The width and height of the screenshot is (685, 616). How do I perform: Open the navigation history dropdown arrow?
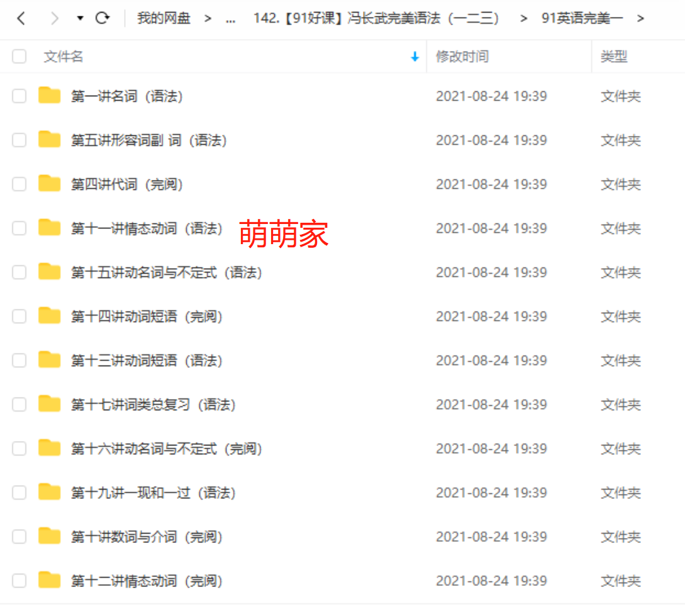pyautogui.click(x=80, y=18)
